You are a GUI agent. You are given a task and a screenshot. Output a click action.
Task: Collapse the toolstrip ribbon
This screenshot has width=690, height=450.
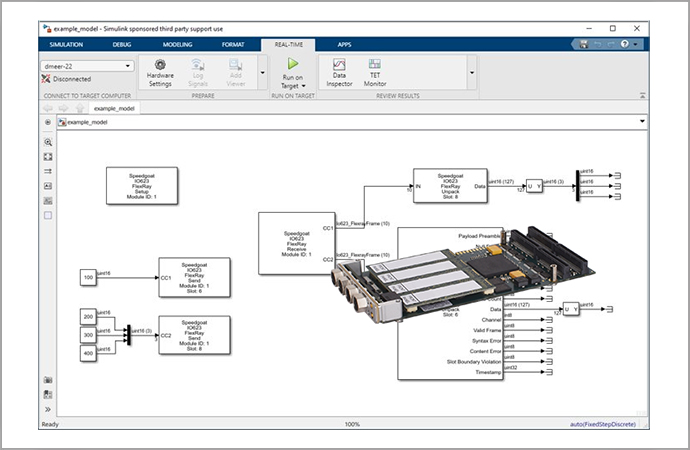coord(642,95)
